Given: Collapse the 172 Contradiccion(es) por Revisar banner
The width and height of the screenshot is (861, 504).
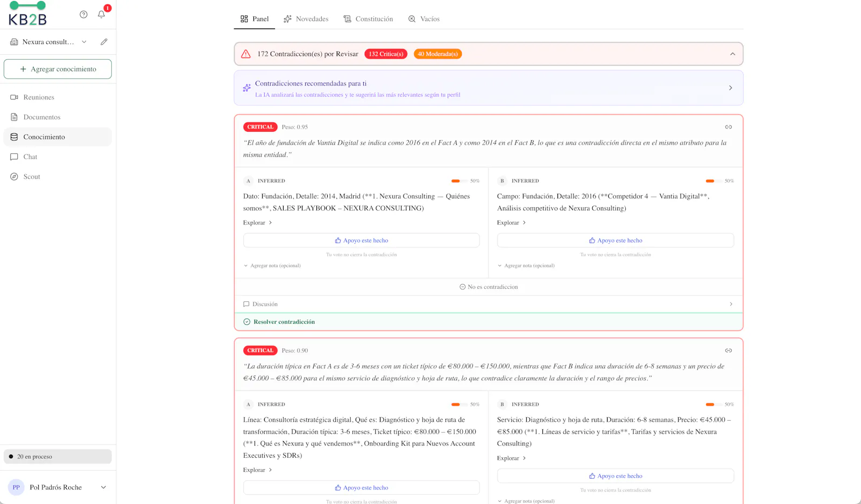Looking at the screenshot, I should pyautogui.click(x=732, y=54).
